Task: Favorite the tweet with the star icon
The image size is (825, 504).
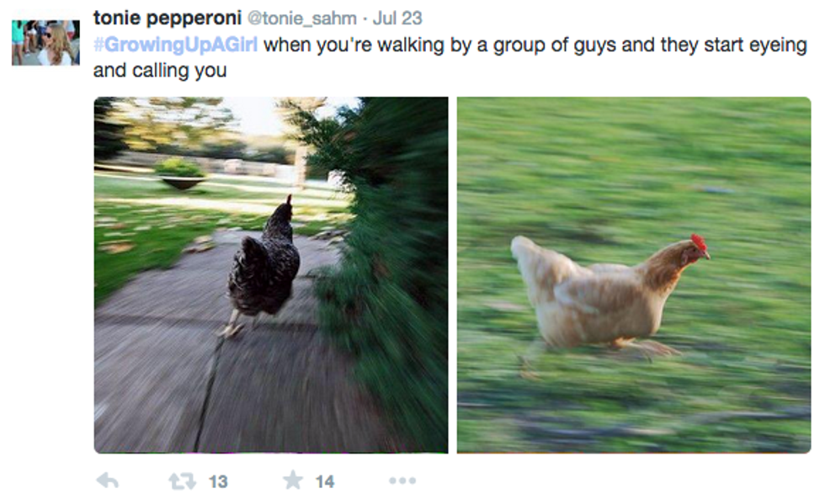Action: (x=293, y=480)
